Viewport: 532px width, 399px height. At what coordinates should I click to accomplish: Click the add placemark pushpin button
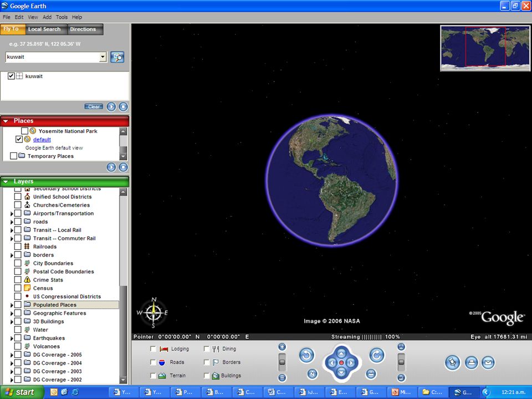[x=452, y=362]
